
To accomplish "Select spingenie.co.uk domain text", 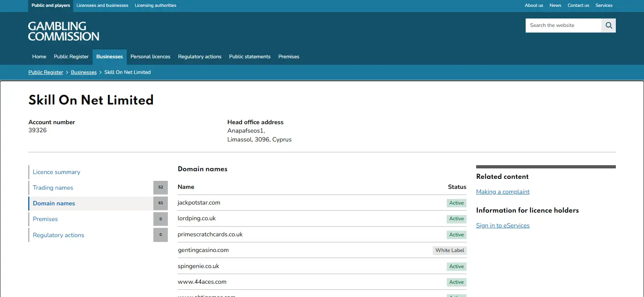I will pos(198,266).
